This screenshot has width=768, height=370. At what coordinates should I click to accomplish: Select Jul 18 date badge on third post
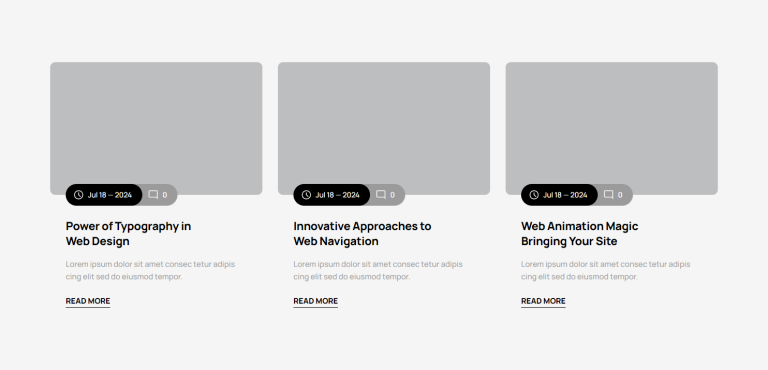tap(559, 195)
